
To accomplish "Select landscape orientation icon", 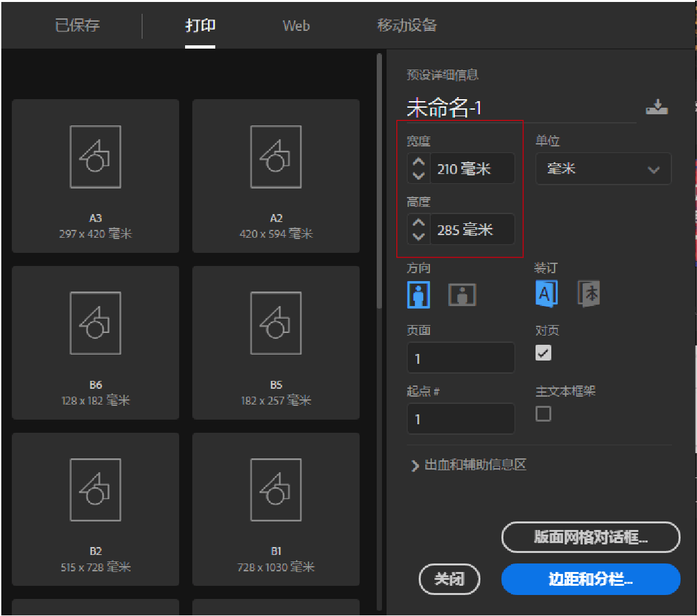I will 462,294.
